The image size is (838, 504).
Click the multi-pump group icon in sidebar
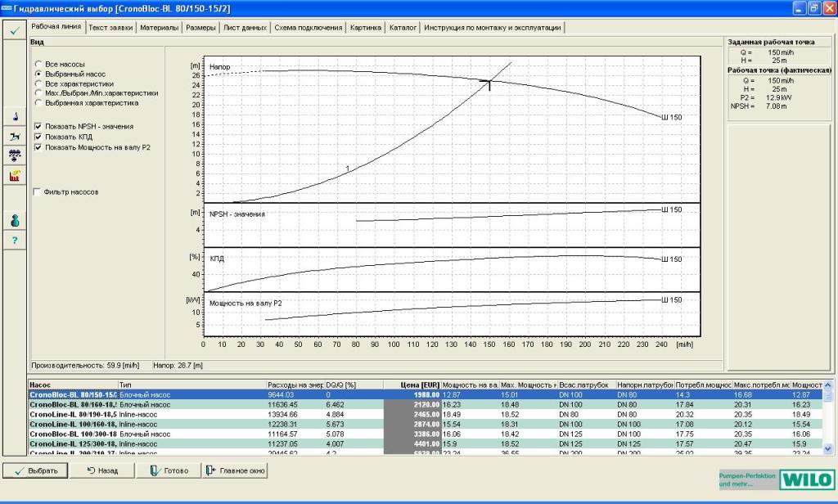[x=15, y=155]
